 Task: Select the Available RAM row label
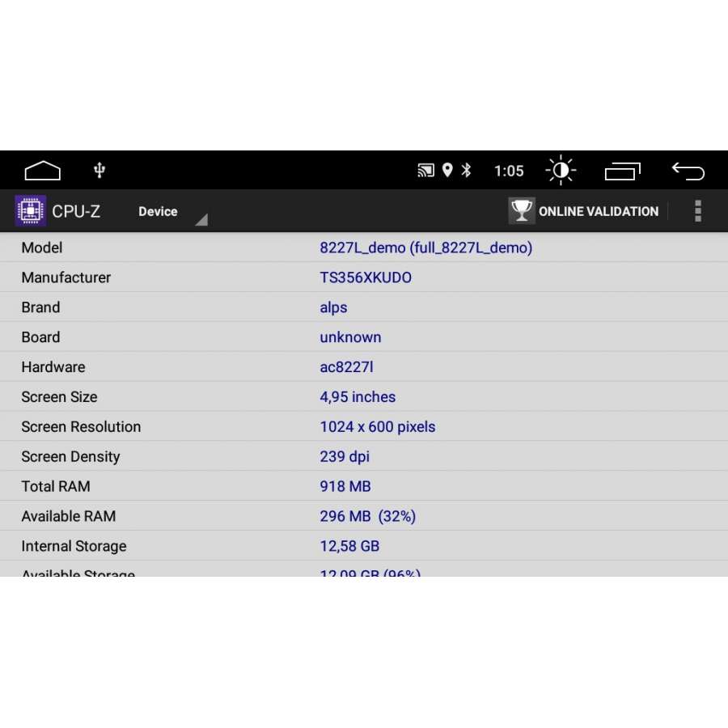(68, 516)
